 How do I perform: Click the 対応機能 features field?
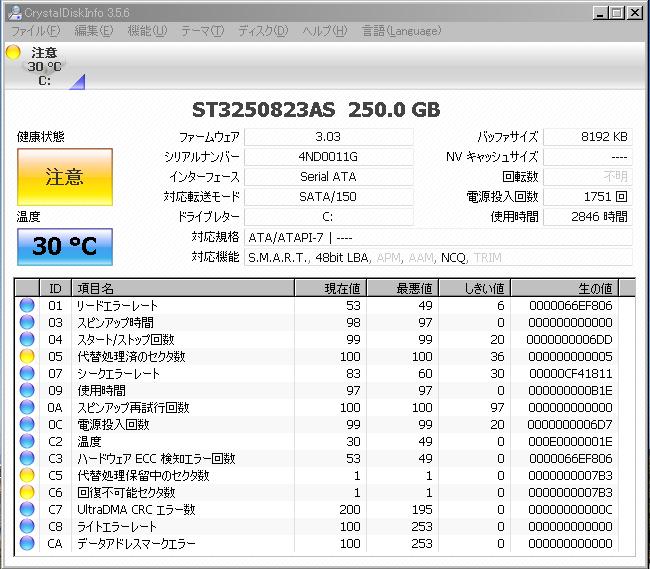[x=438, y=257]
